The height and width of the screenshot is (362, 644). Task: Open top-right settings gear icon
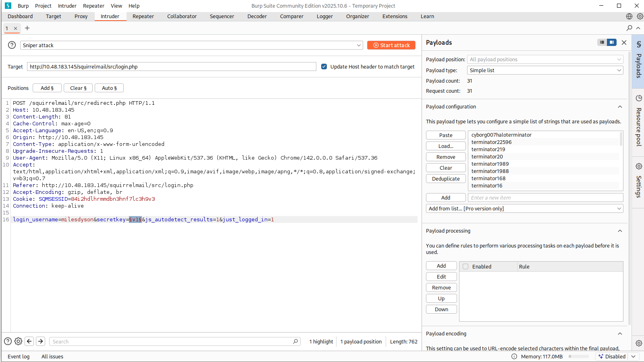click(x=640, y=17)
